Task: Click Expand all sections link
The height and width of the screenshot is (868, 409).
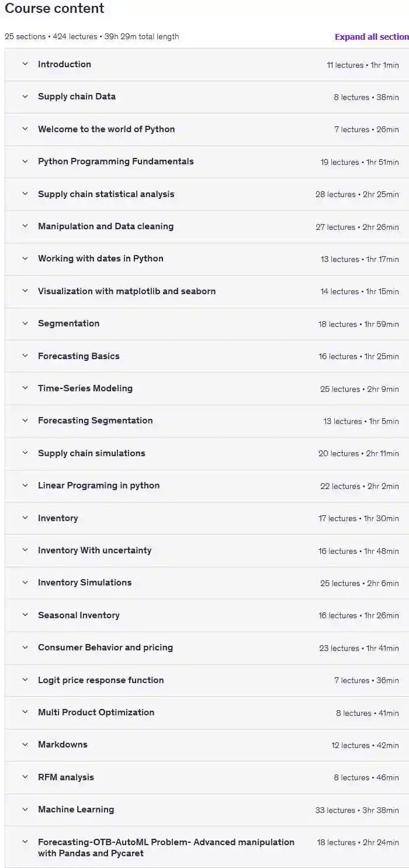Action: click(371, 37)
